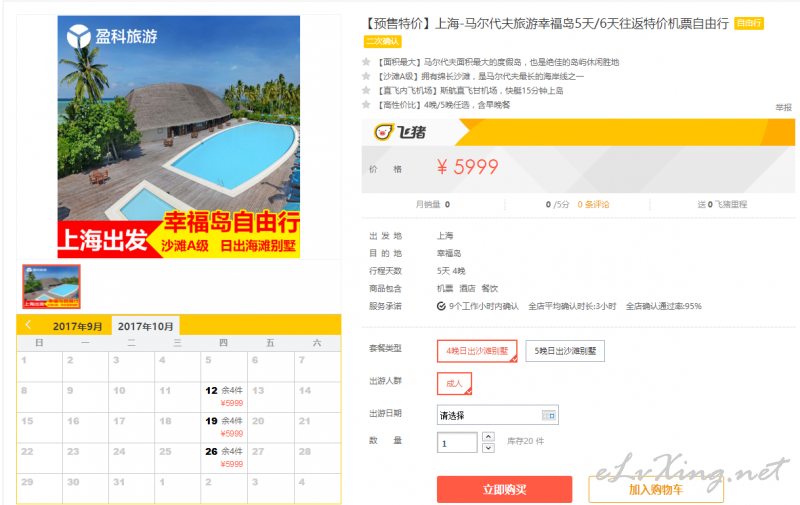
Task: Click the 盈科旅游 logo on product image
Action: coord(112,36)
